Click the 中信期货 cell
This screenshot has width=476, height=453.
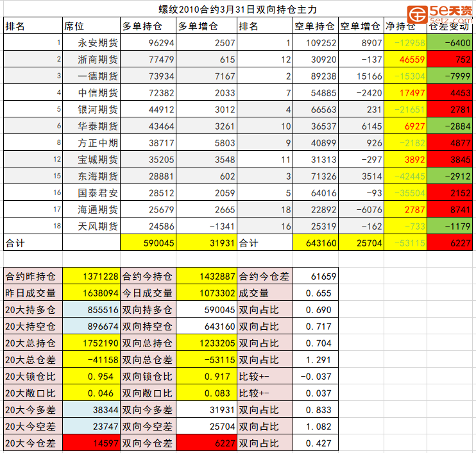91,93
